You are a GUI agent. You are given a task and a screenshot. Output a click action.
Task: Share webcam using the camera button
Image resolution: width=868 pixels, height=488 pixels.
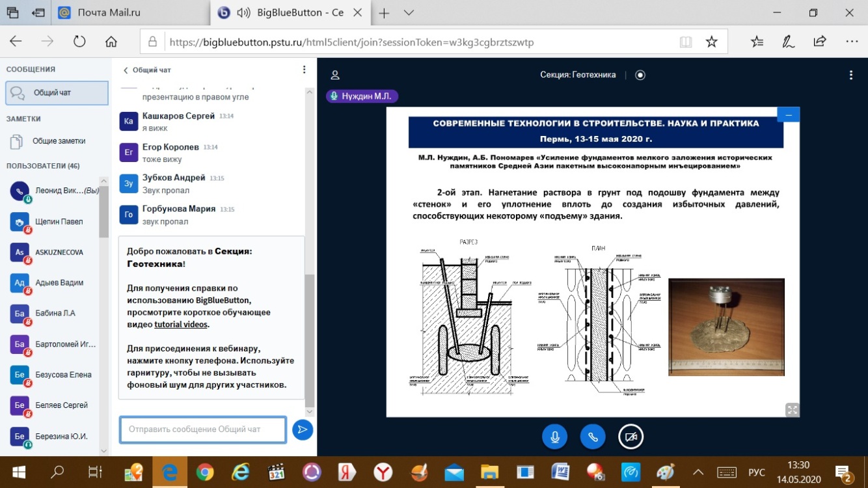click(631, 437)
